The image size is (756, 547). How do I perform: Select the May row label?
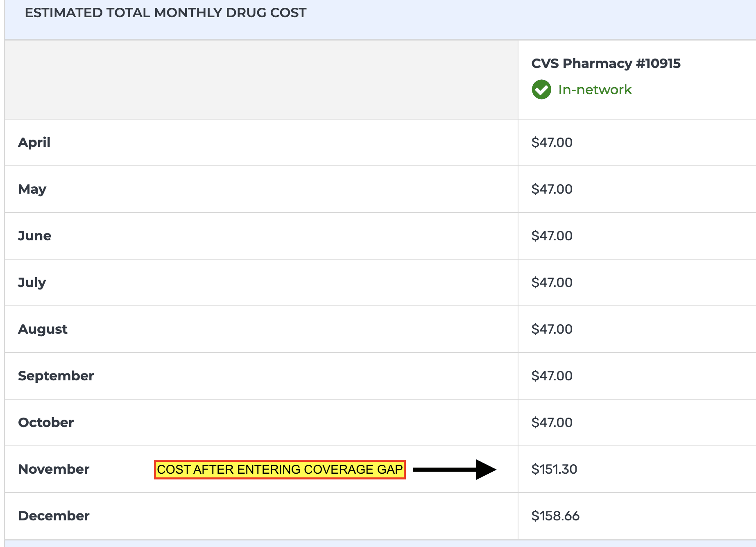32,190
